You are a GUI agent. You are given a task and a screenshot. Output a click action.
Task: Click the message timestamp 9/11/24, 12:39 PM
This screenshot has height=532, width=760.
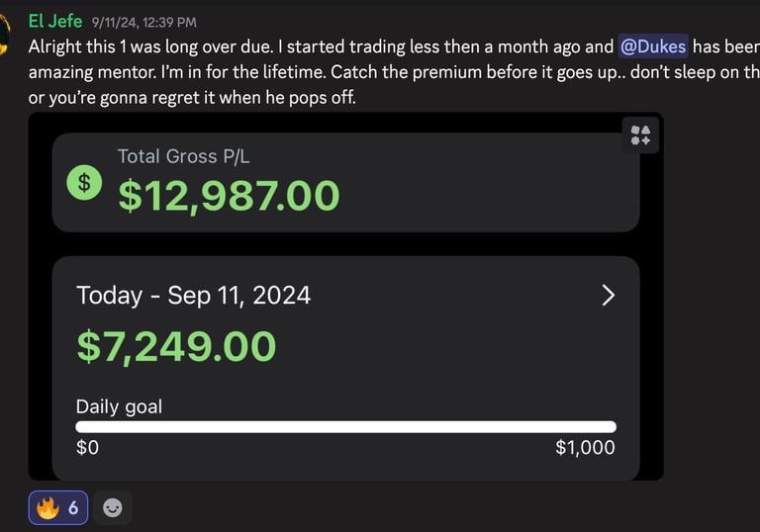(143, 23)
